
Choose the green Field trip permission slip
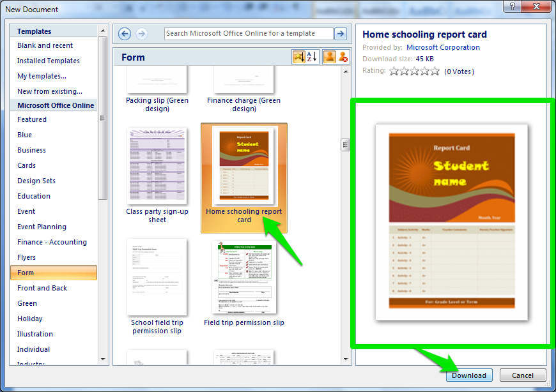coord(243,277)
